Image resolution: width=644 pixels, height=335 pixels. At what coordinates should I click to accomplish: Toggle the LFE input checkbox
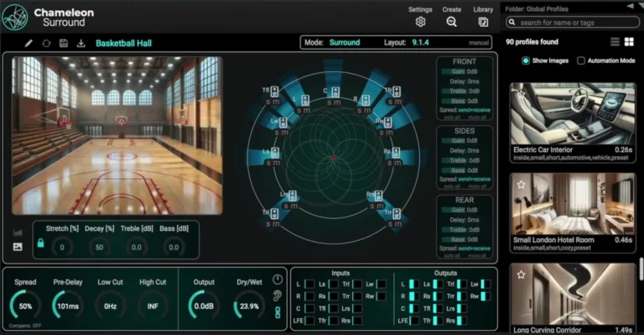click(x=309, y=321)
